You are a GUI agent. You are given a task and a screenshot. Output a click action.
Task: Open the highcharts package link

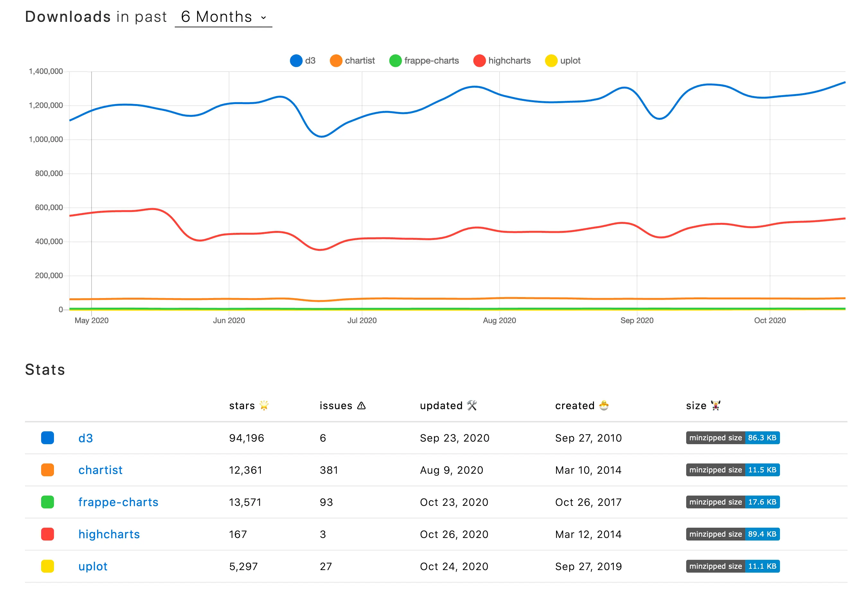[x=109, y=534]
